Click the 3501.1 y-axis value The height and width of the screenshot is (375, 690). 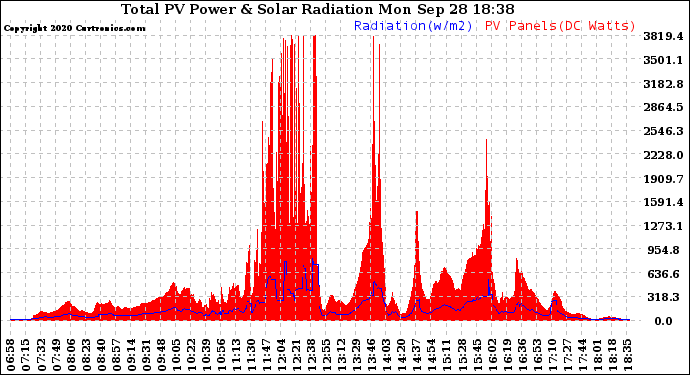pyautogui.click(x=663, y=60)
